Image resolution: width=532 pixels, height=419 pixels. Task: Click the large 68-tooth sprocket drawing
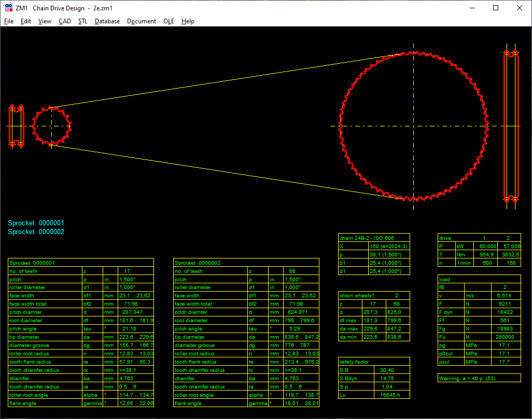[413, 126]
